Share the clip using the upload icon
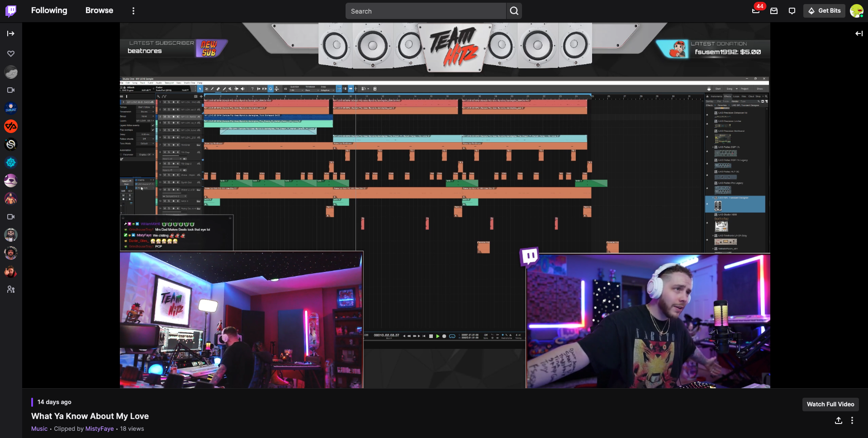The image size is (868, 438). [838, 420]
